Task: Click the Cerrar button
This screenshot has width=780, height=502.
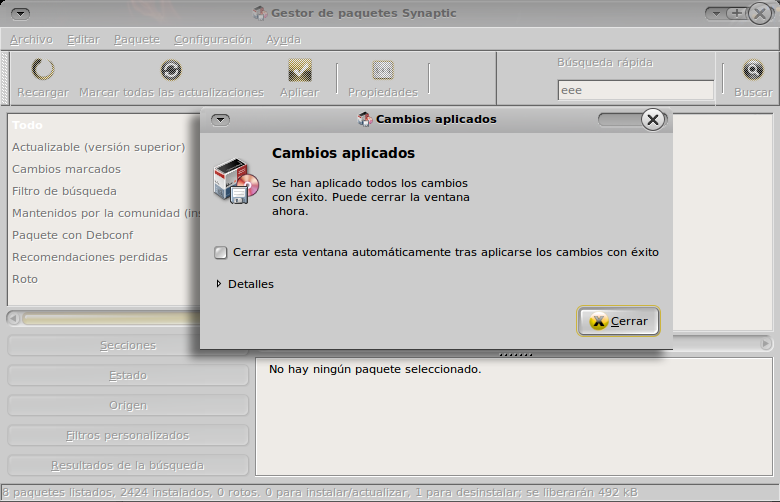Action: click(x=618, y=321)
